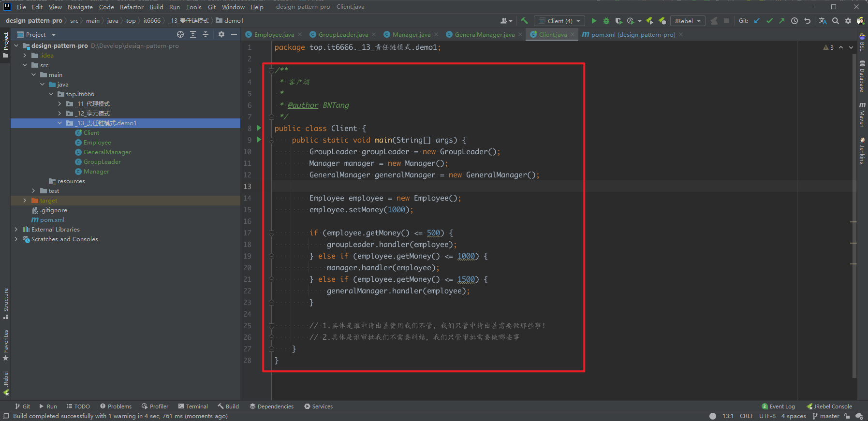This screenshot has height=421, width=868.
Task: Open the Refactor menu
Action: (x=132, y=7)
